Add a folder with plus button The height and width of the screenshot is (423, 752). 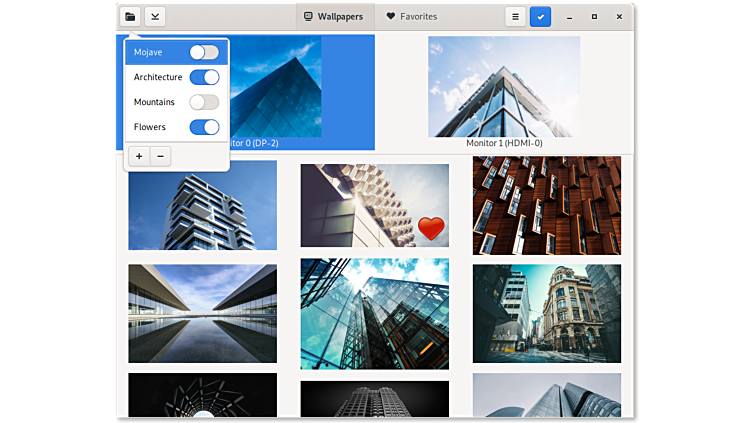(139, 156)
